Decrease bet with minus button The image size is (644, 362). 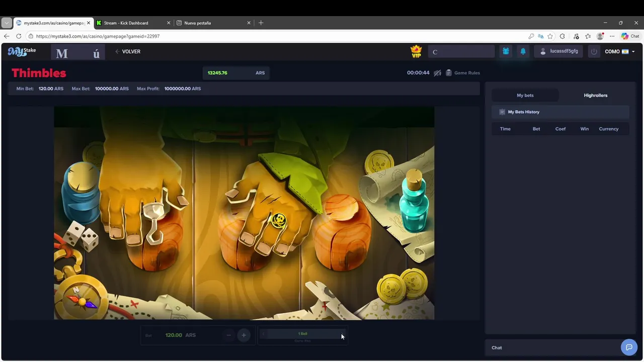pyautogui.click(x=229, y=335)
